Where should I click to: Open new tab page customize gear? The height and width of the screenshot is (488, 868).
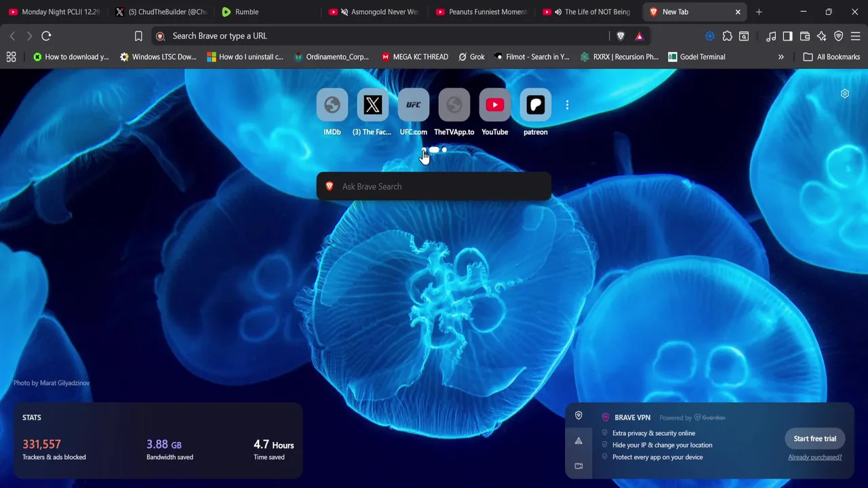845,94
